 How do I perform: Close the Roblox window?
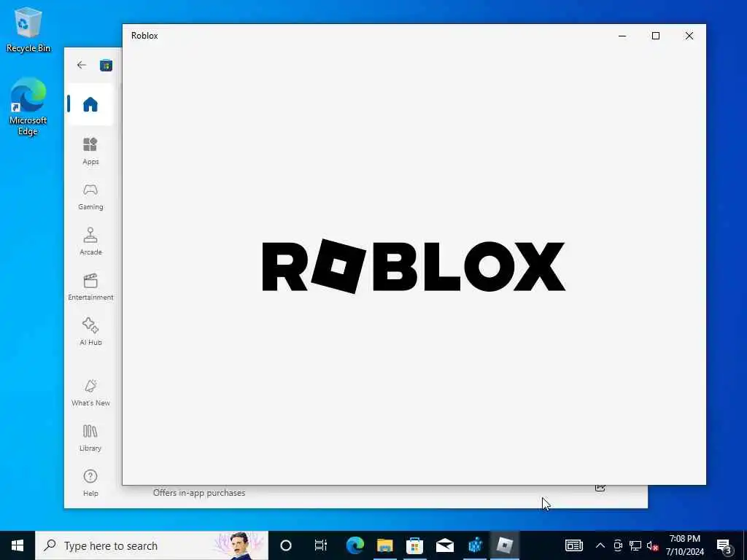689,36
